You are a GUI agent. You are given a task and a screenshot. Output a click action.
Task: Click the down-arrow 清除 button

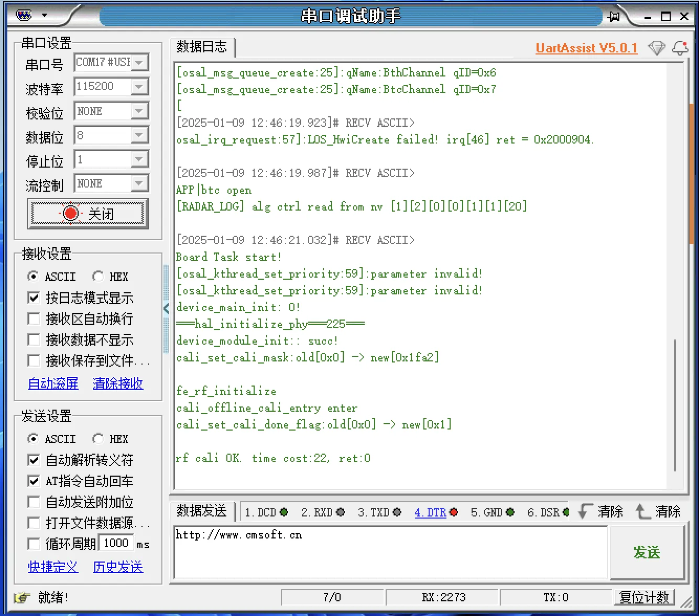point(601,511)
